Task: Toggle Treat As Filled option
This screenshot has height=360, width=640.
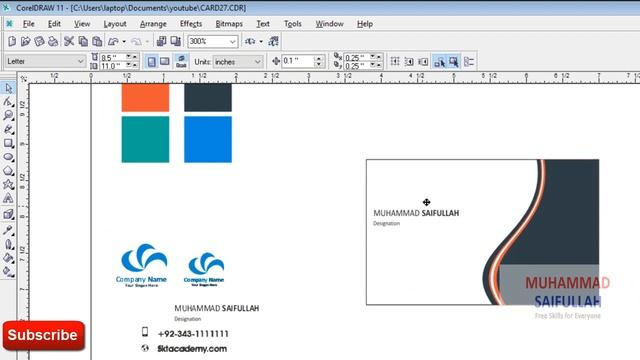Action: point(454,62)
